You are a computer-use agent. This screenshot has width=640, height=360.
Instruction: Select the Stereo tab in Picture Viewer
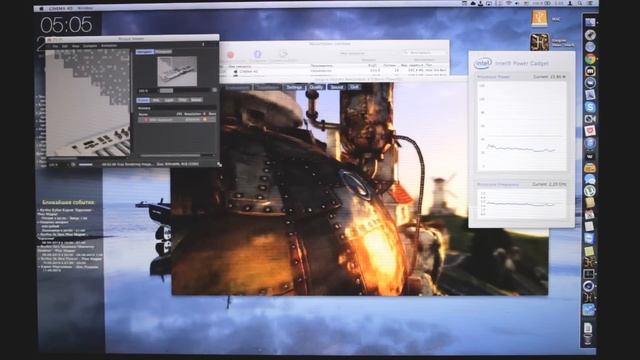(196, 100)
